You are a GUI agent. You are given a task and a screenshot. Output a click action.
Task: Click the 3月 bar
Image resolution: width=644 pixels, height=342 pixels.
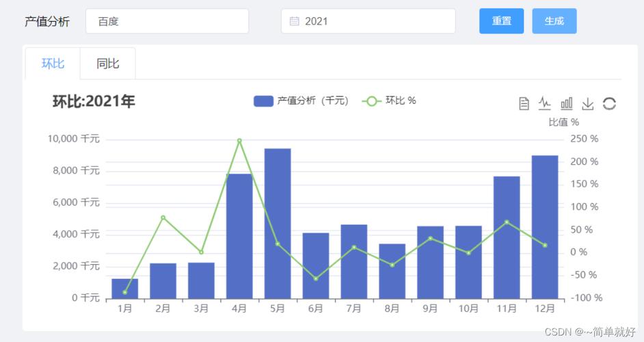coord(201,280)
